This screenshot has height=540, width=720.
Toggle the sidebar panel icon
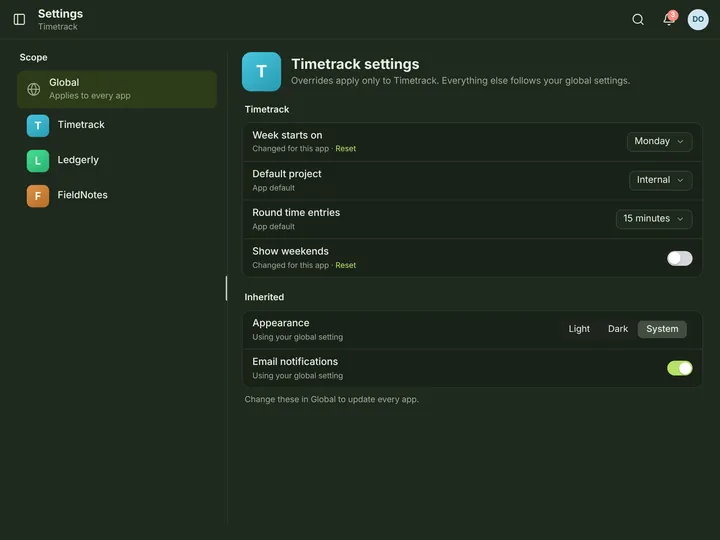(19, 19)
